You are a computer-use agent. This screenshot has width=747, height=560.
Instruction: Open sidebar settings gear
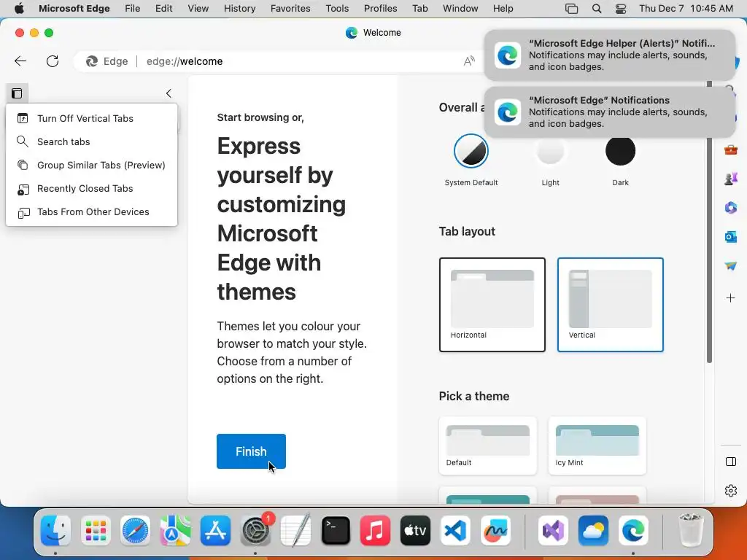[x=731, y=491]
